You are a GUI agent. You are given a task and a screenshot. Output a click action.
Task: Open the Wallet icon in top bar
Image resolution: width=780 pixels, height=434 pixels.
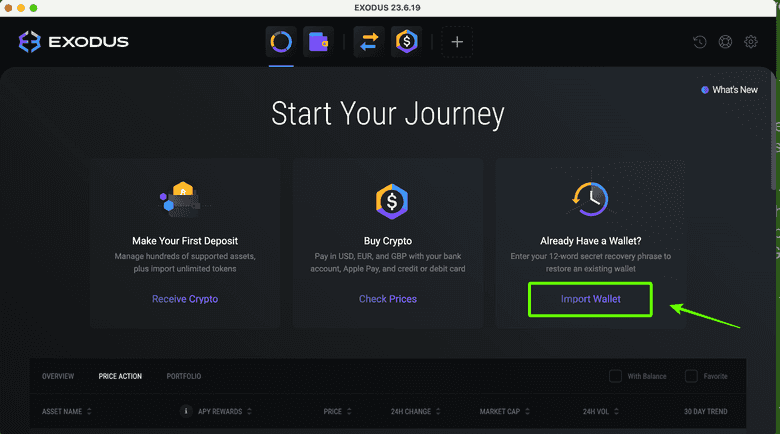point(319,42)
